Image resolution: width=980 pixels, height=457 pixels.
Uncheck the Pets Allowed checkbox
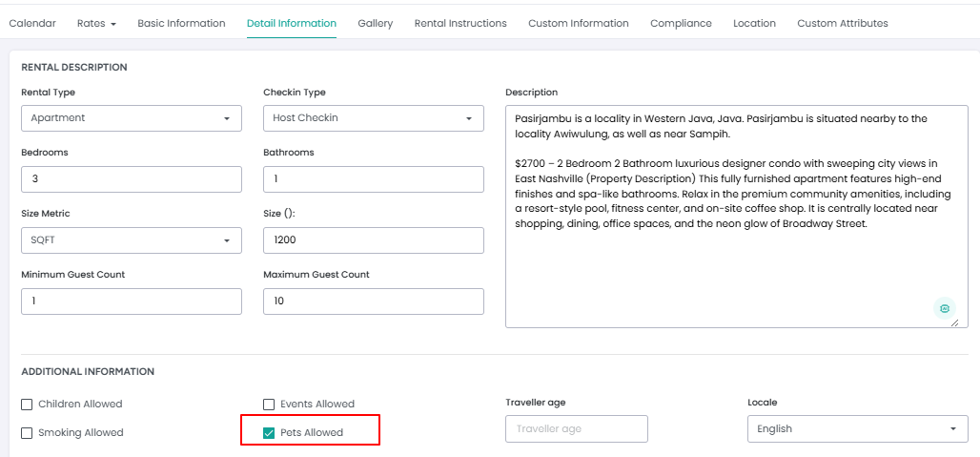[x=269, y=432]
